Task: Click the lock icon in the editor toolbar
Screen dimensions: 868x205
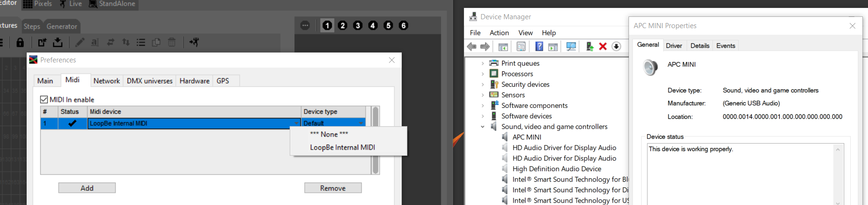Action: coord(20,43)
